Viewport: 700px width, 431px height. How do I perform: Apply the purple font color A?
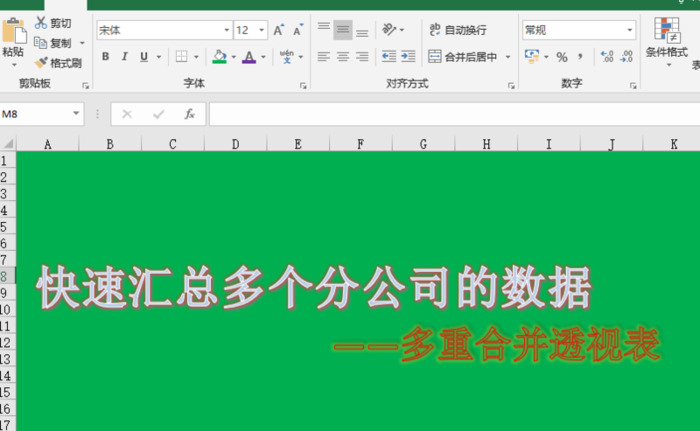coord(249,57)
